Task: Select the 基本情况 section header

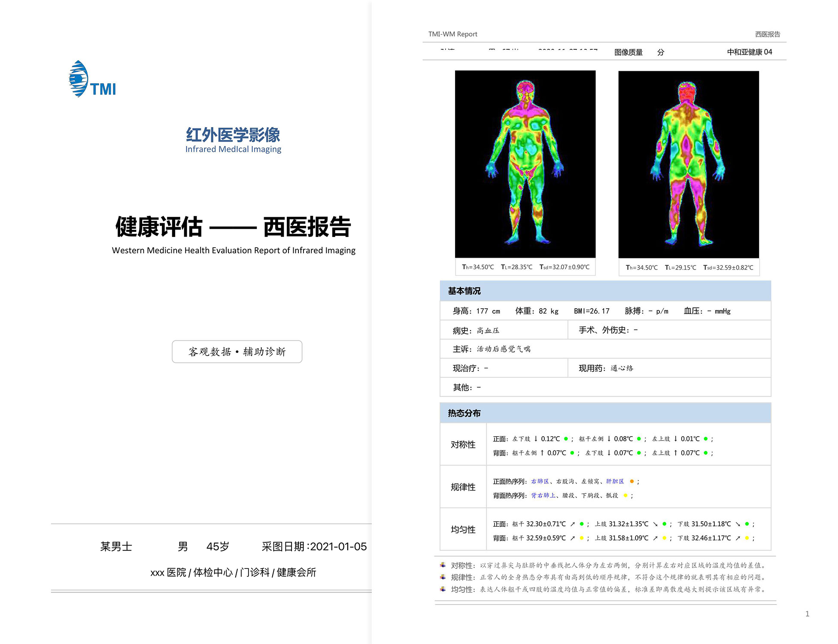Action: pos(605,291)
